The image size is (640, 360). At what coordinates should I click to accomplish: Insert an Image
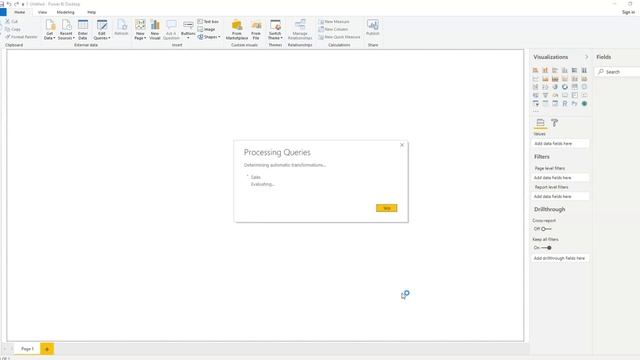(x=207, y=29)
